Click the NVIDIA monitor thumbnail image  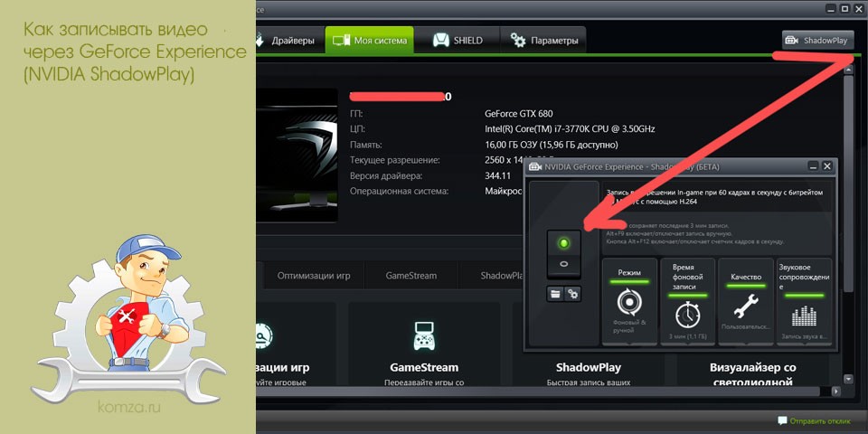pyautogui.click(x=297, y=156)
